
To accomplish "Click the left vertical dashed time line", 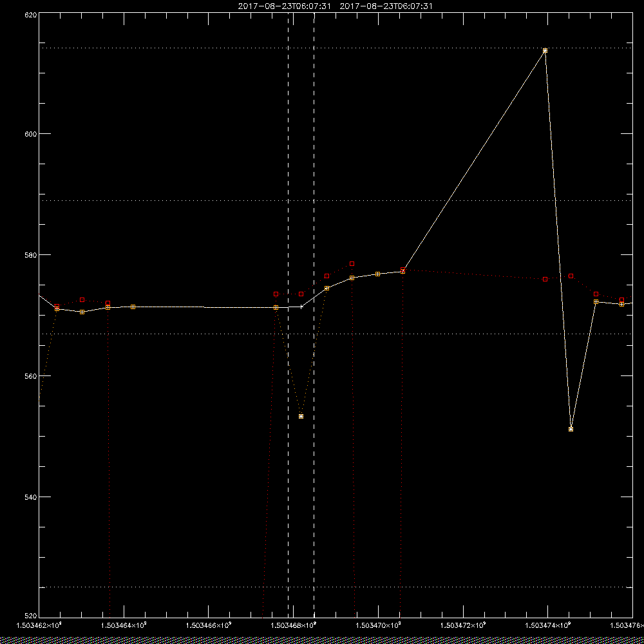I will (288, 314).
